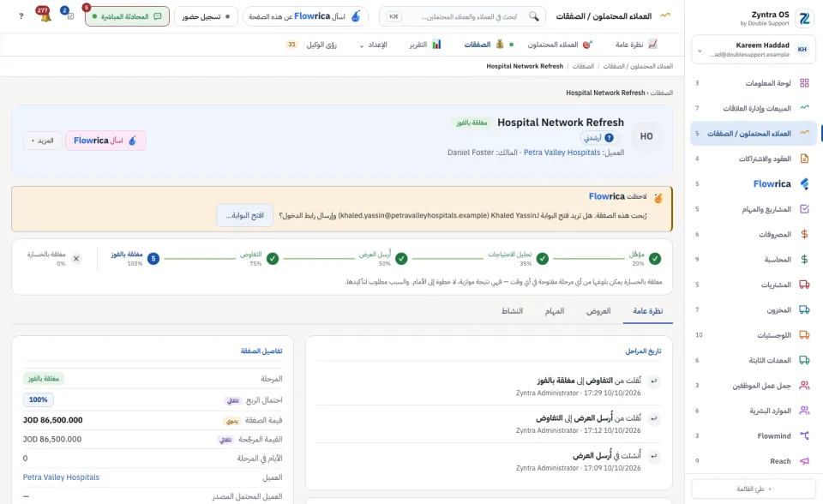823x504 pixels.
Task: Click the الموارد البشرية people icon
Action: (804, 411)
